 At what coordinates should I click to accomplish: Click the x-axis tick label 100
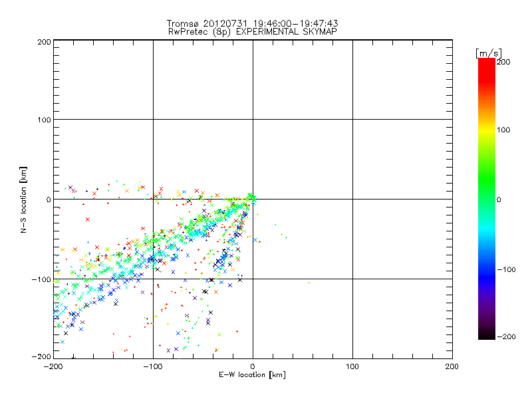(352, 366)
